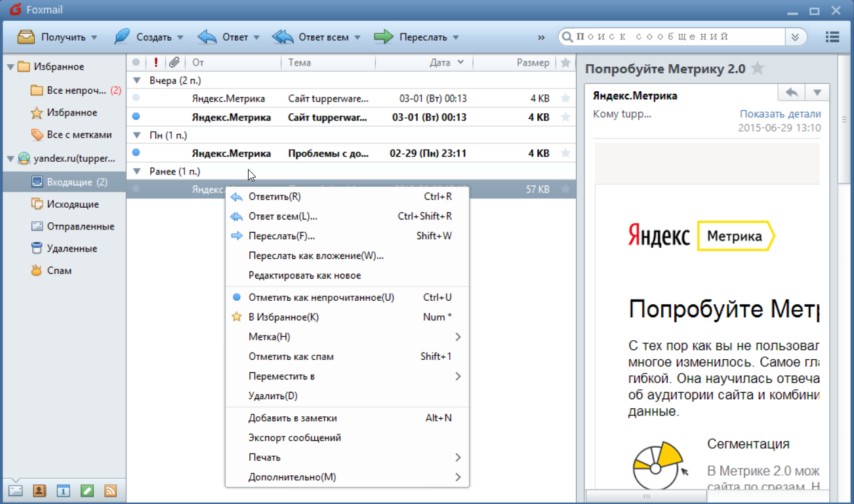Open the Создать dropdown arrow
The image size is (854, 504).
180,37
